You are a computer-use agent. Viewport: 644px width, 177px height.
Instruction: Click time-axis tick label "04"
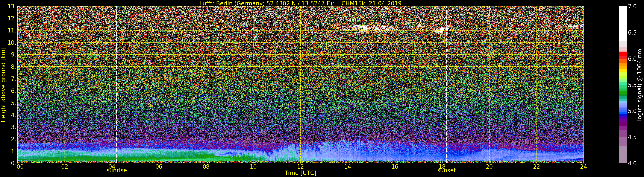coord(112,167)
